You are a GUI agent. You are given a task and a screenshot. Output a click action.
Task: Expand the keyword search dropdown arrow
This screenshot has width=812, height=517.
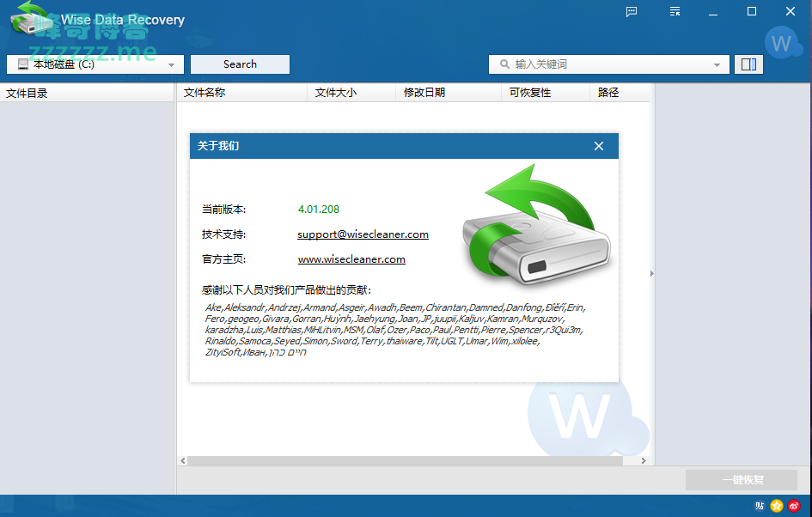(x=717, y=65)
